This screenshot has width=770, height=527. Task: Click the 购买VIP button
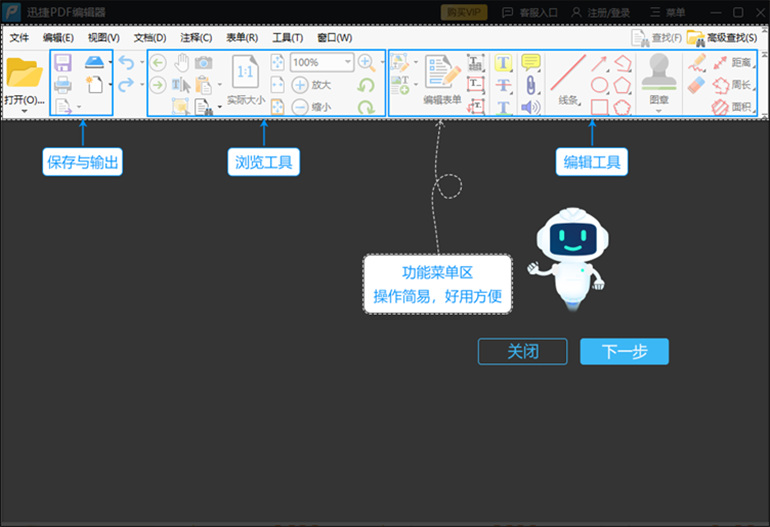coord(464,12)
